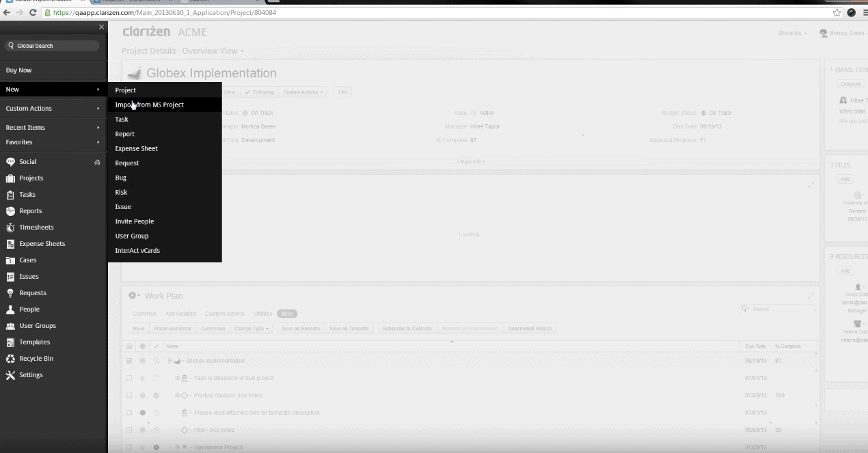Expand the New submenu
Image resolution: width=868 pixels, height=453 pixels.
coord(53,90)
